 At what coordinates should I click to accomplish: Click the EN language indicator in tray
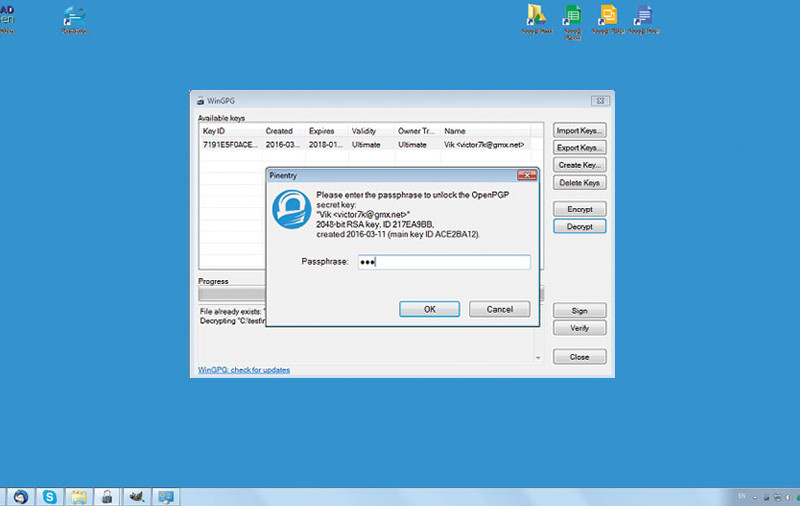tap(742, 496)
